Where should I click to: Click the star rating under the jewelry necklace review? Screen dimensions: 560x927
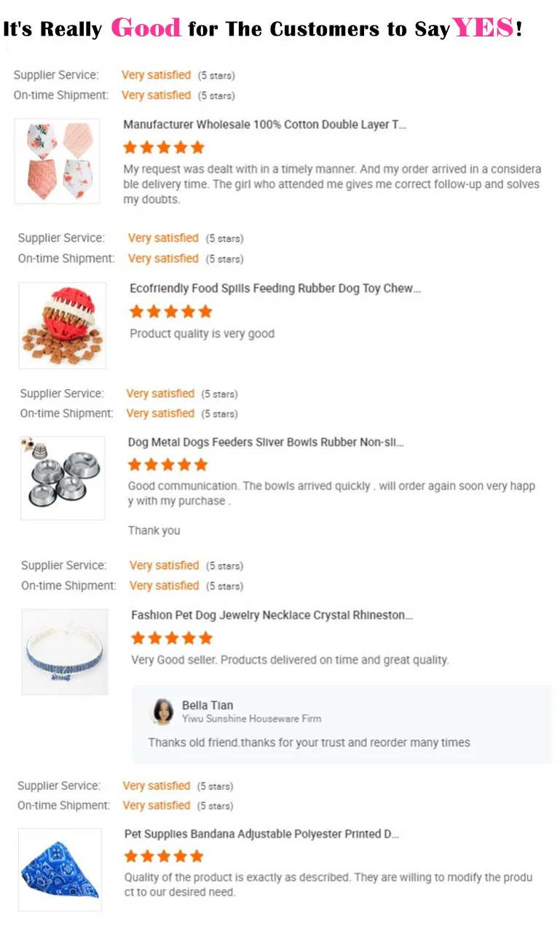click(x=172, y=638)
